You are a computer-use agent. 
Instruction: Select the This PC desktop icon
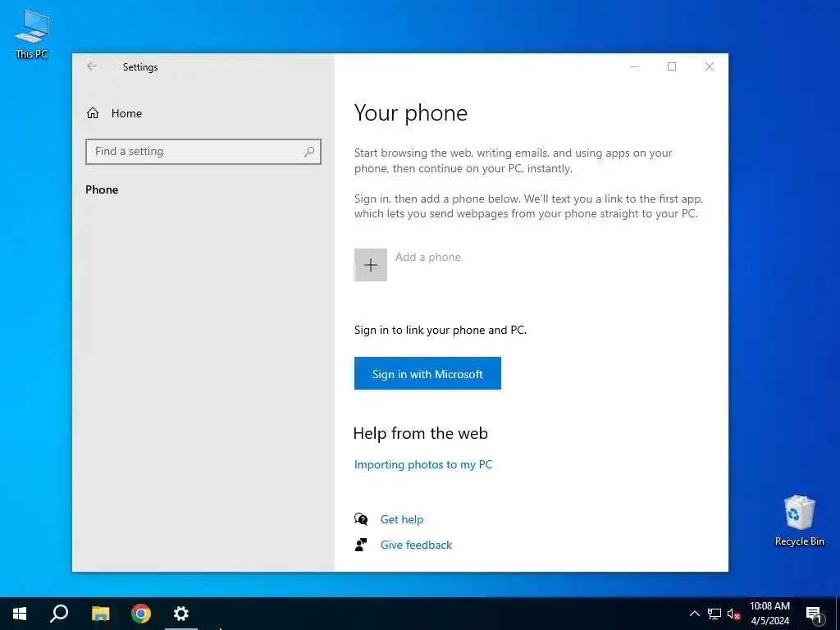pyautogui.click(x=32, y=33)
